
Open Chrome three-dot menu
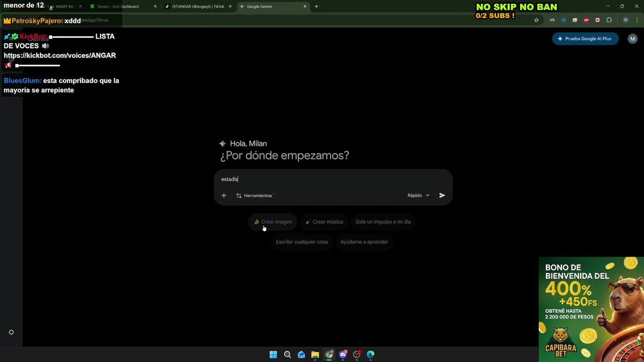[636, 20]
